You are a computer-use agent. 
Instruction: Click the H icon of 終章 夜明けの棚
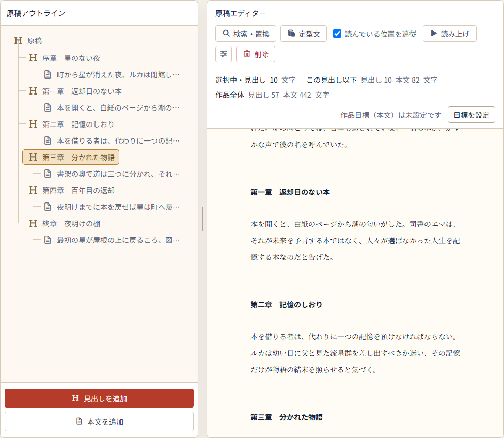pyautogui.click(x=33, y=223)
